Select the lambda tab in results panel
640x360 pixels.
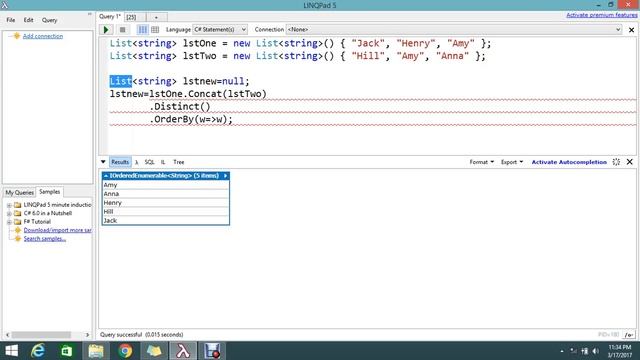(x=137, y=162)
